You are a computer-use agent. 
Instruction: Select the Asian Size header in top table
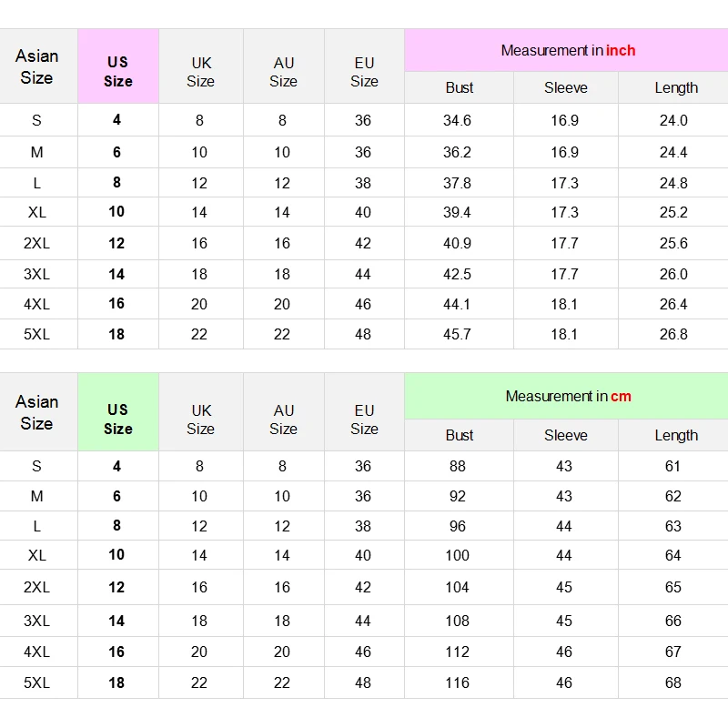click(37, 66)
